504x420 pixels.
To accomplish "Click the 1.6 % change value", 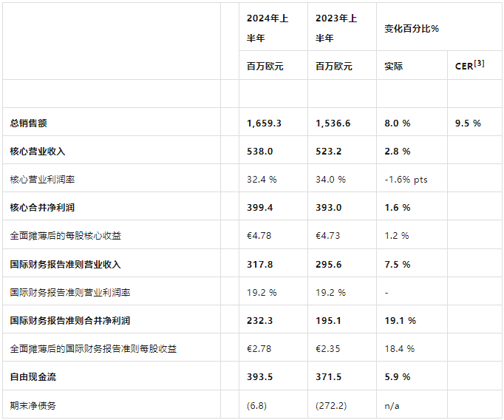I will point(398,208).
